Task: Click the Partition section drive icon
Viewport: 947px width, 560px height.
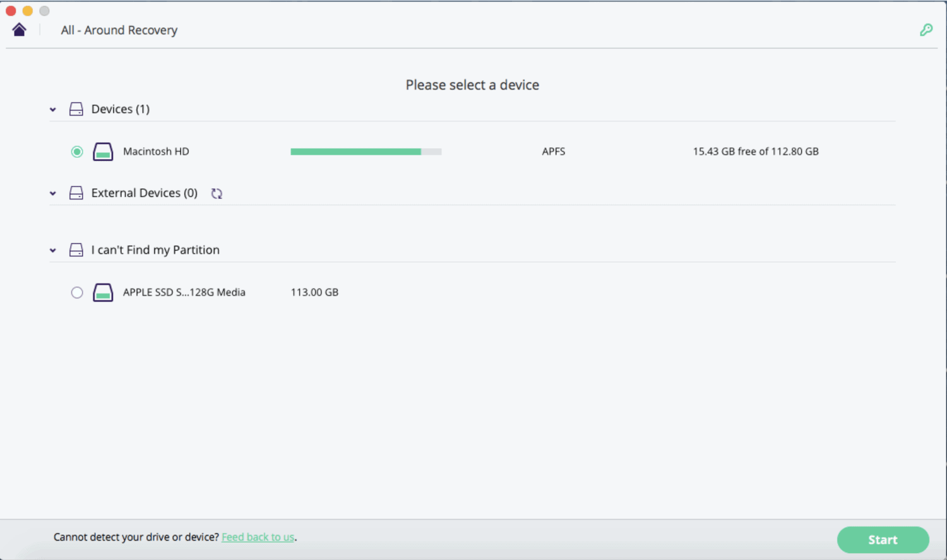Action: tap(76, 250)
